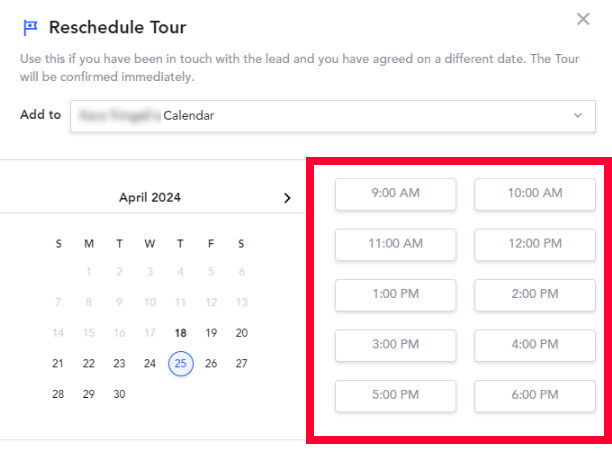Pick the 11:00 AM time slot

pos(395,244)
